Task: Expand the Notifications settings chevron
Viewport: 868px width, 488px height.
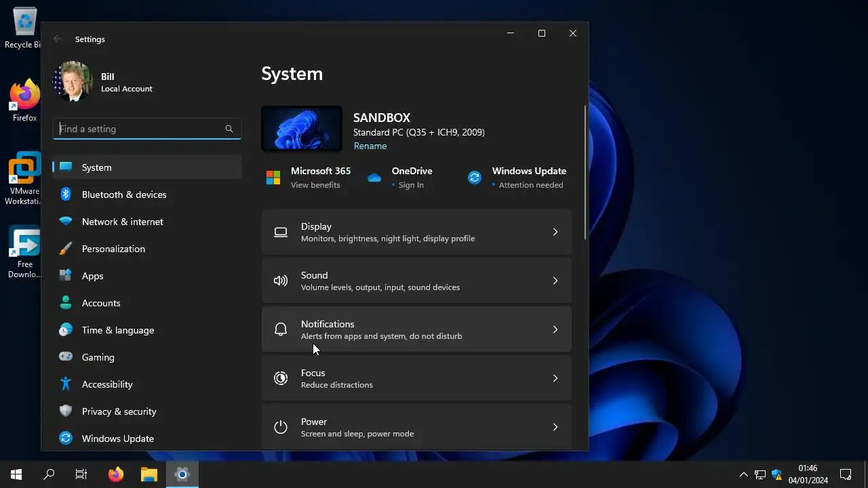Action: click(555, 329)
